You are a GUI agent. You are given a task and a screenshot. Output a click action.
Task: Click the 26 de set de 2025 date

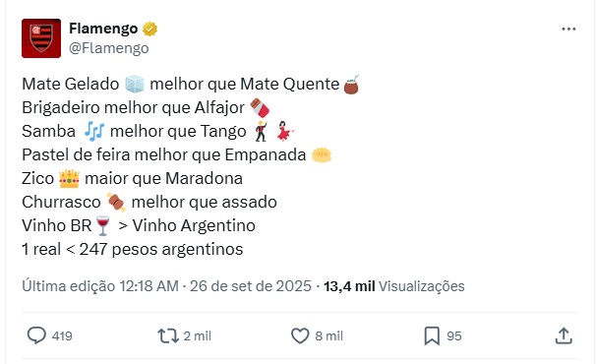(x=251, y=286)
